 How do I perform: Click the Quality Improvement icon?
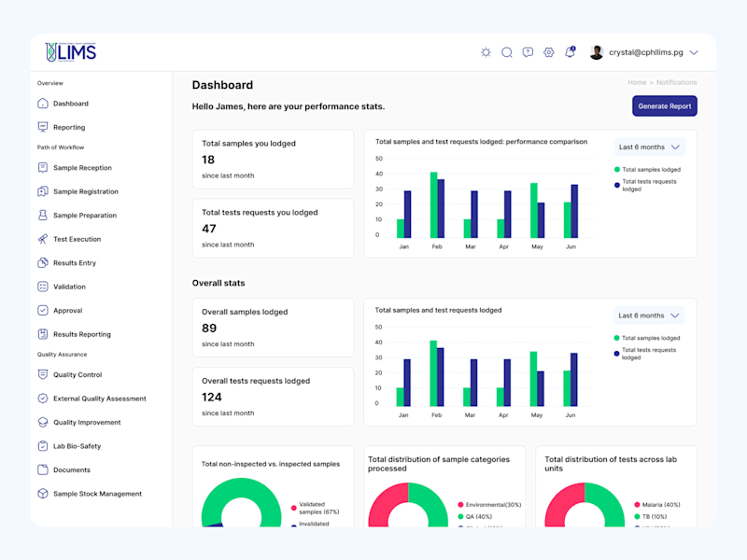(43, 423)
